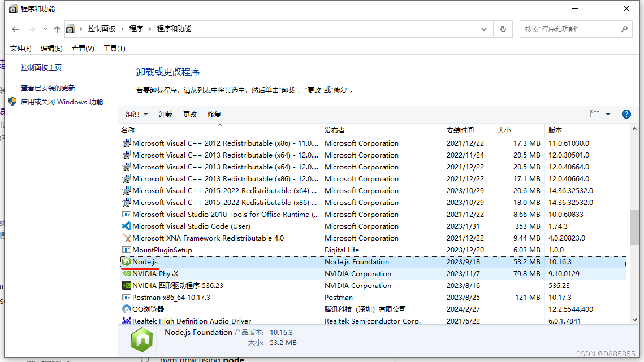Select Microsoft Visual Studio Code (User) row
Viewport: 644px width, 362px height.
[373, 226]
